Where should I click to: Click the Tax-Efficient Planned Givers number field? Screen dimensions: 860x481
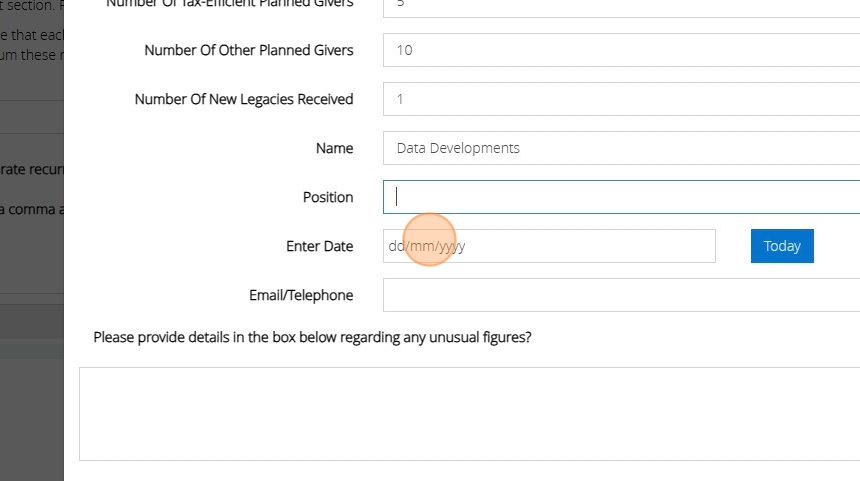click(620, 6)
